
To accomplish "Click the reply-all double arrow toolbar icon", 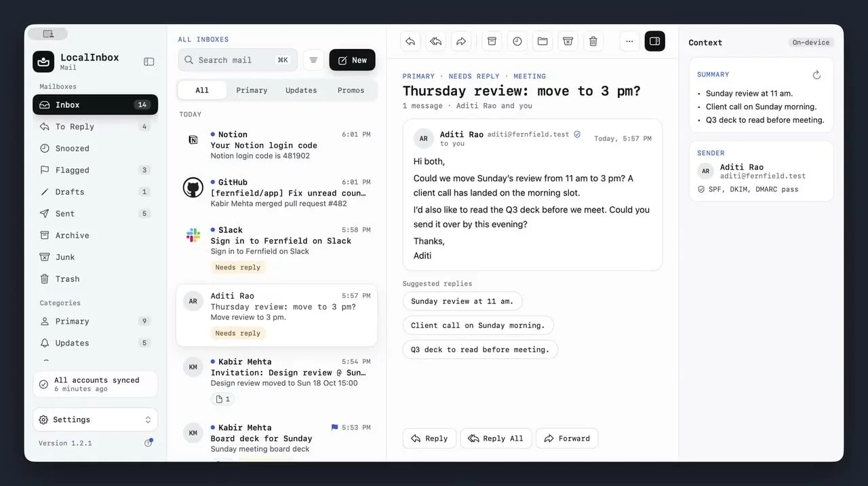I will pos(436,41).
